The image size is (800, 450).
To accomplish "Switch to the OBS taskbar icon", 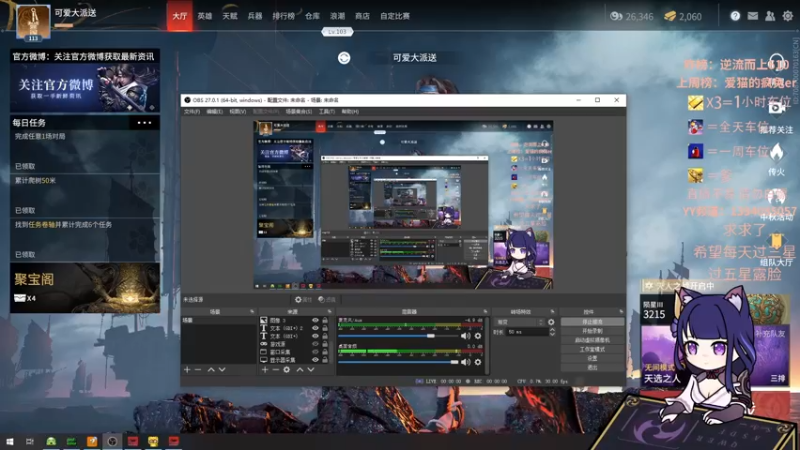I will click(x=112, y=441).
